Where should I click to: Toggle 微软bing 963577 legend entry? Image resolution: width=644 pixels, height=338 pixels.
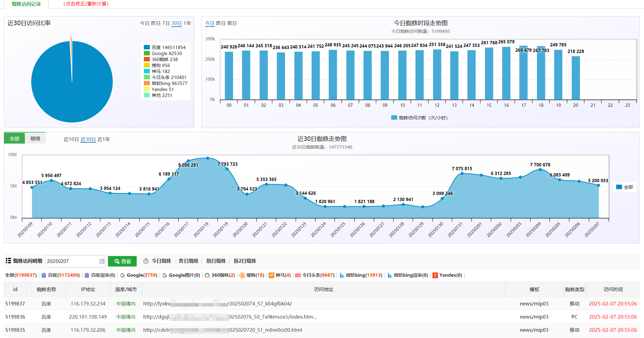(x=166, y=83)
